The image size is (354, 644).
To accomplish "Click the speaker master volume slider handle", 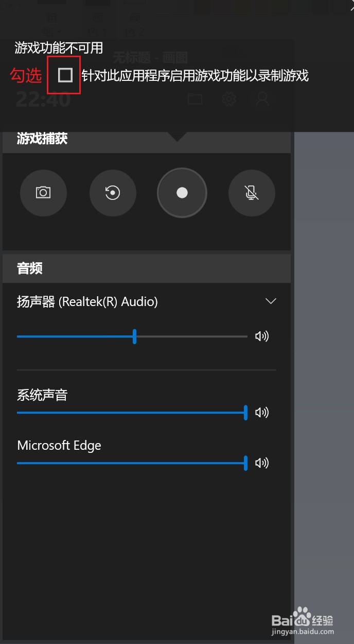I will coord(134,336).
